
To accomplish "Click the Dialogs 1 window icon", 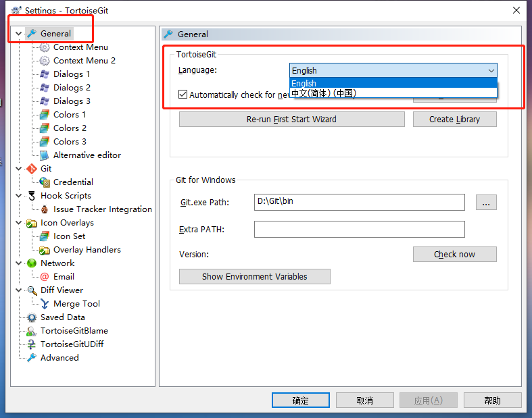I will (x=45, y=74).
